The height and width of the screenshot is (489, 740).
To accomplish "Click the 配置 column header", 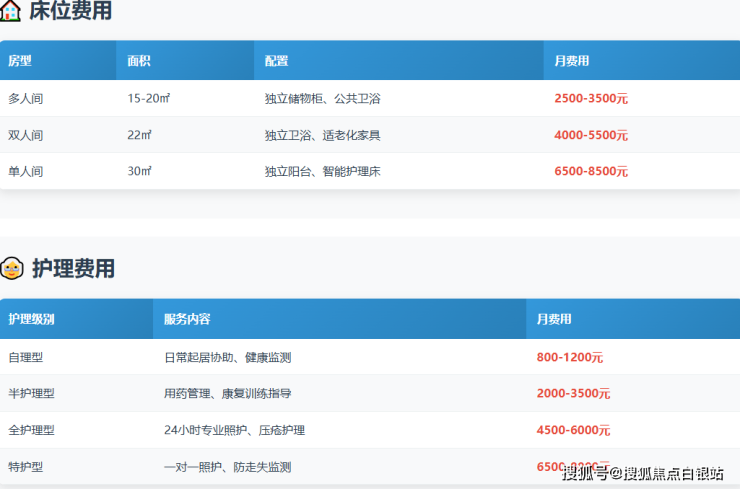I will (x=277, y=61).
